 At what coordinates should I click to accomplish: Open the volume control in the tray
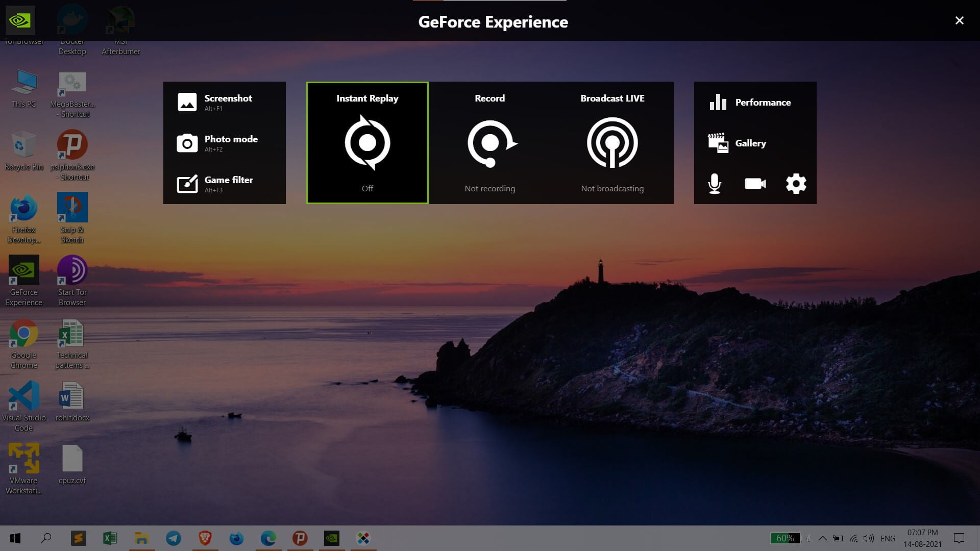pyautogui.click(x=868, y=538)
